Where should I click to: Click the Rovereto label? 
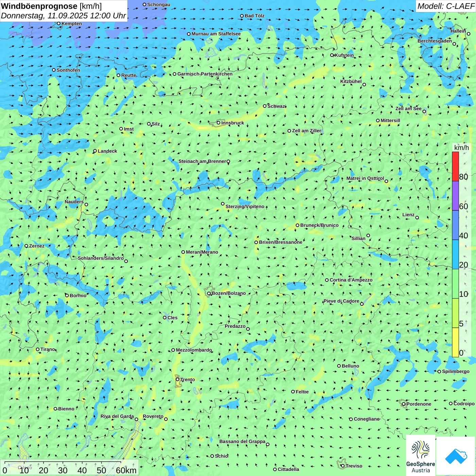[153, 416]
